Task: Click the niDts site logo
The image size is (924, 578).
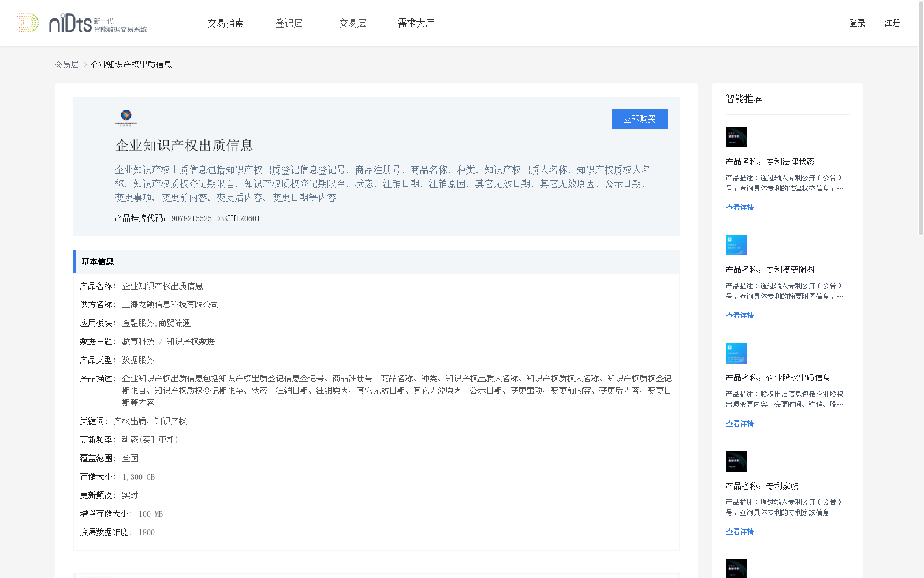Action: pyautogui.click(x=82, y=23)
